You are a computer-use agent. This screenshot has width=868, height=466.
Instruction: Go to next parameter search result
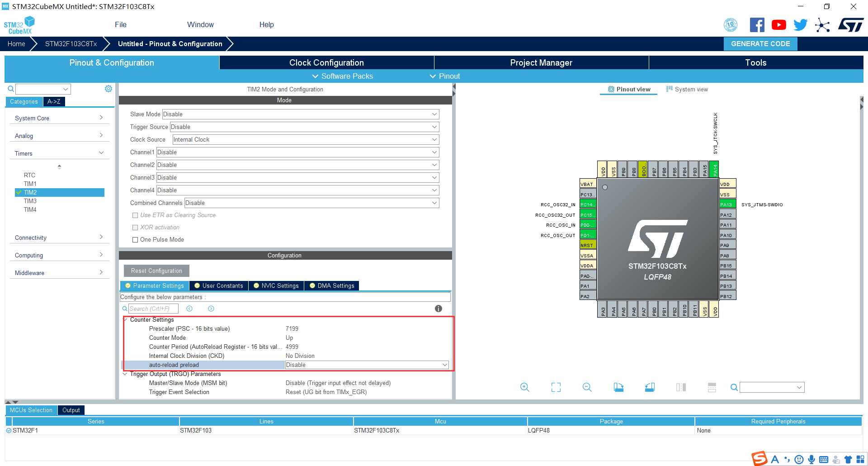tap(211, 309)
